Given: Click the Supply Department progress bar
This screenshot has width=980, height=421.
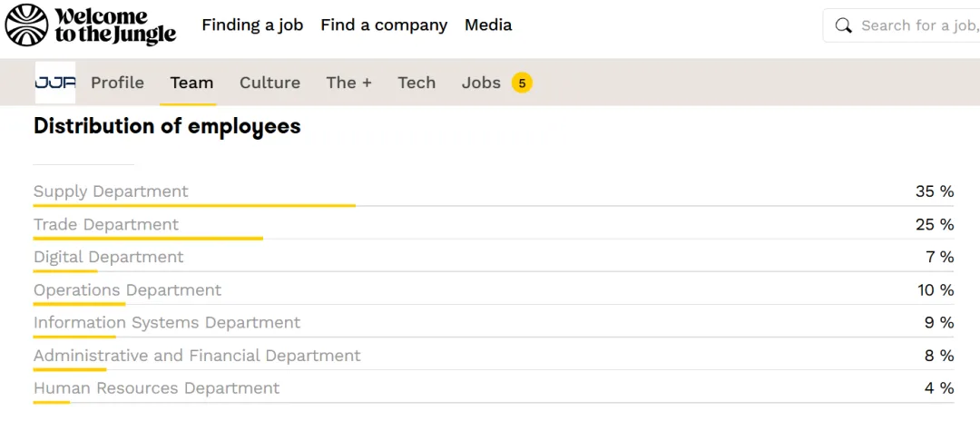Looking at the screenshot, I should [x=194, y=205].
